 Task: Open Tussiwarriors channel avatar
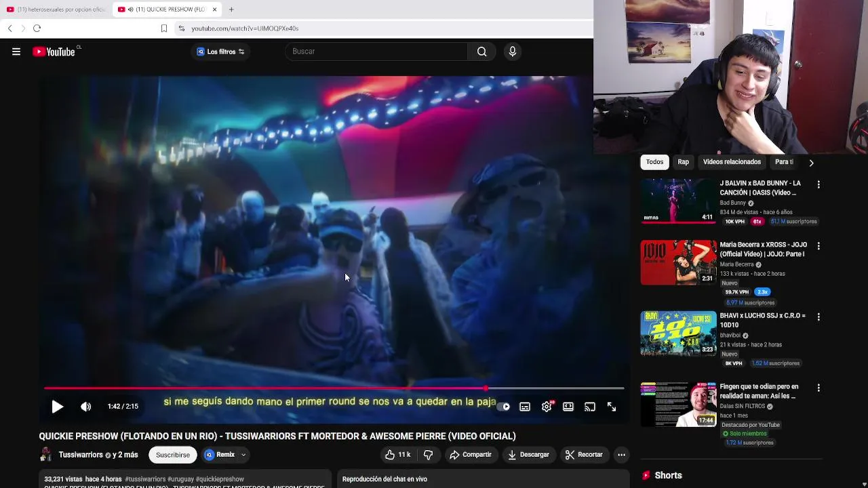pos(46,455)
